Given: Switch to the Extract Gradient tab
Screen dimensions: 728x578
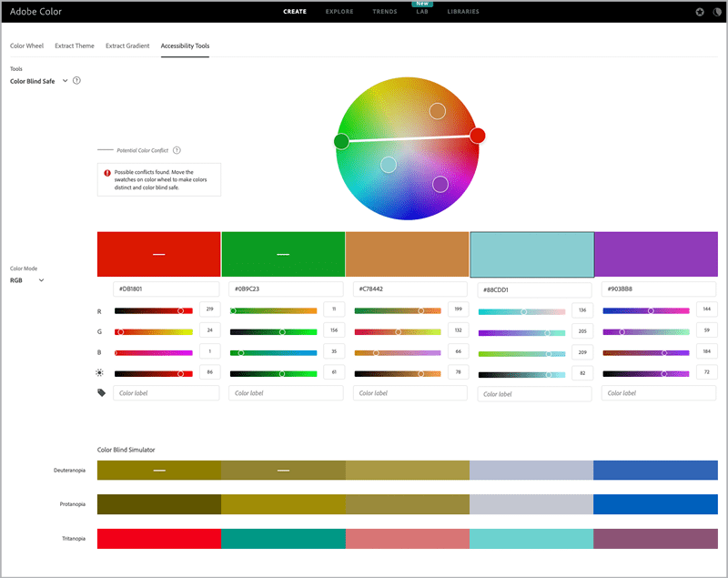Looking at the screenshot, I should click(127, 46).
